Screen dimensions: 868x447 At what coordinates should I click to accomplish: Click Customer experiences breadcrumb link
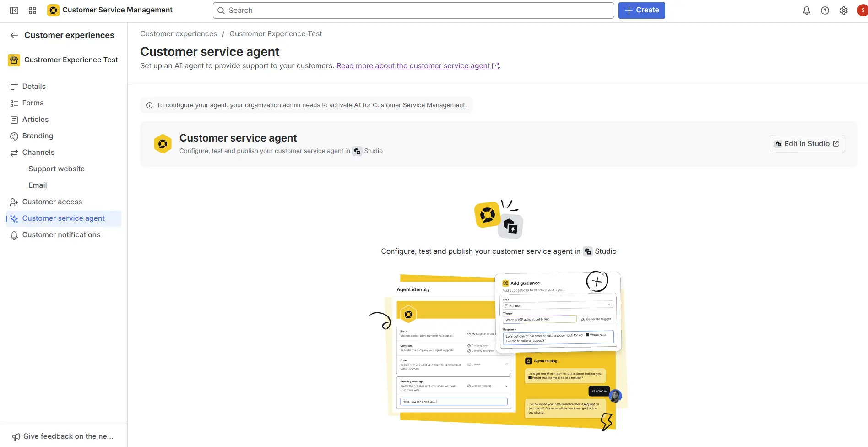[x=179, y=34]
